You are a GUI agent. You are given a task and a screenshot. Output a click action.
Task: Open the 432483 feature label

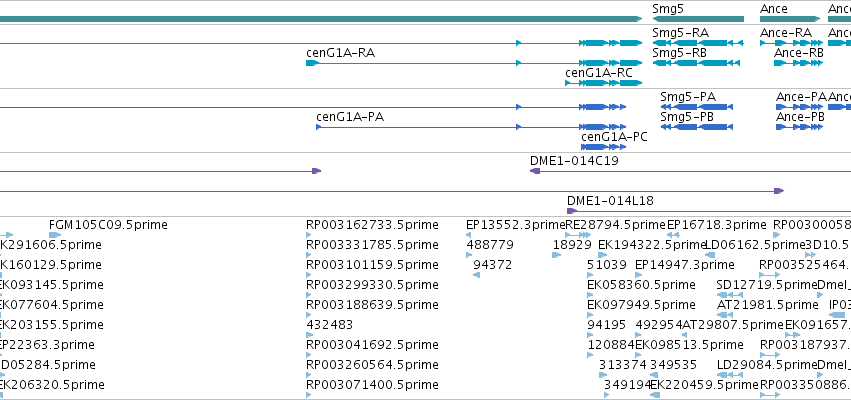pyautogui.click(x=329, y=325)
